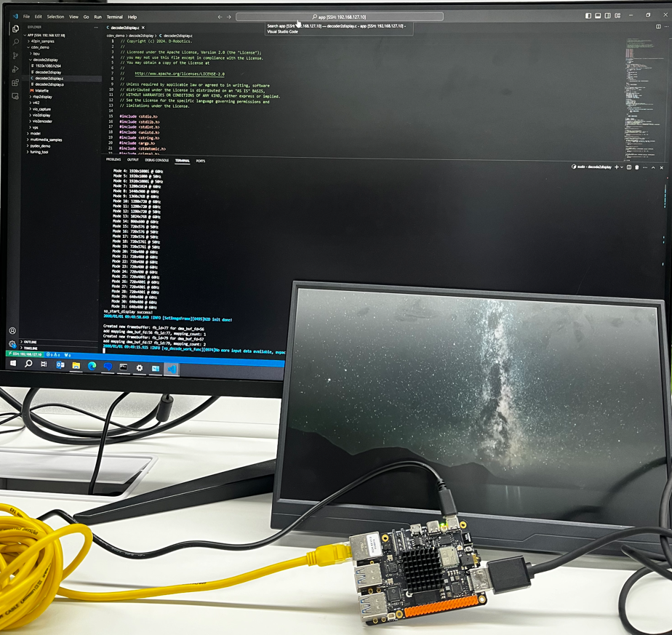Expand the Outline section

click(x=31, y=340)
